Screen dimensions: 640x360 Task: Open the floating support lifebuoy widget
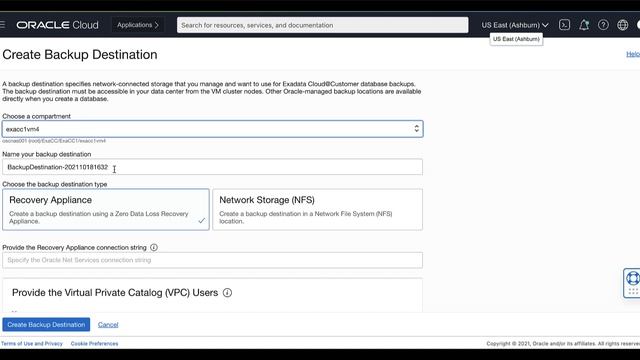point(632,283)
